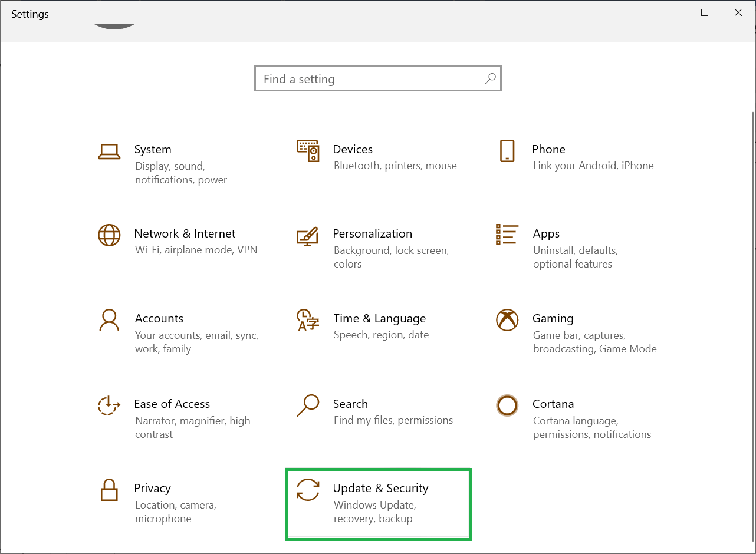Click 'Display, sound, notifications, power' text
This screenshot has width=756, height=554.
click(x=181, y=173)
